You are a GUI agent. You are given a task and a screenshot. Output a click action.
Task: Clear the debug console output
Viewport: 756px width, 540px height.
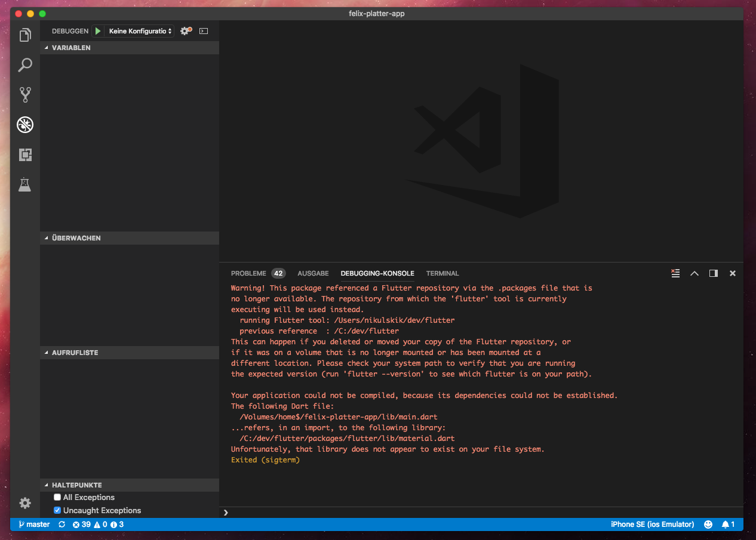click(675, 273)
